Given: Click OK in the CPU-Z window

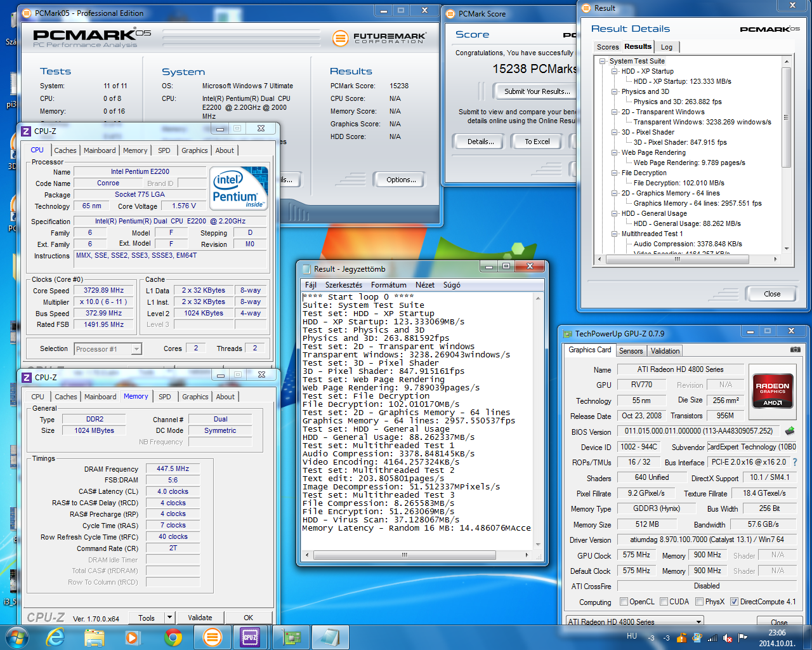Looking at the screenshot, I should pyautogui.click(x=248, y=618).
